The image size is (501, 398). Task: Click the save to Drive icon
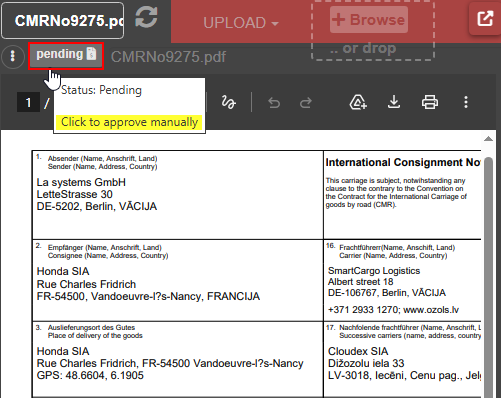pos(358,102)
